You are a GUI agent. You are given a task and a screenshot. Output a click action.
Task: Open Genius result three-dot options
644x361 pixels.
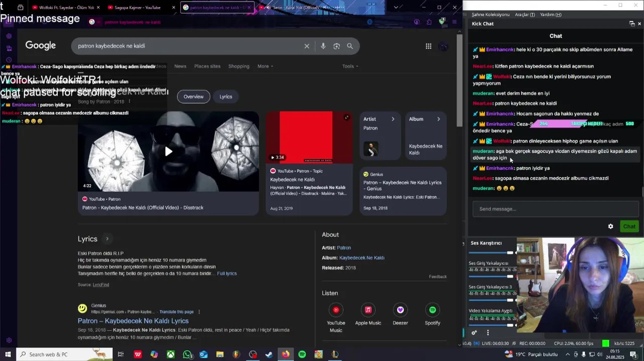(x=199, y=312)
